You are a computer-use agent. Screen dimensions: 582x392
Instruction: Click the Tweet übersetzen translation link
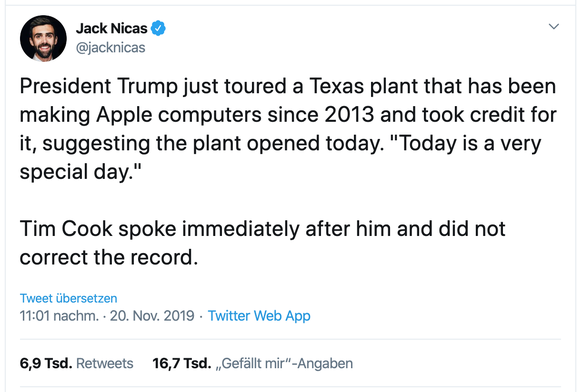click(x=68, y=298)
